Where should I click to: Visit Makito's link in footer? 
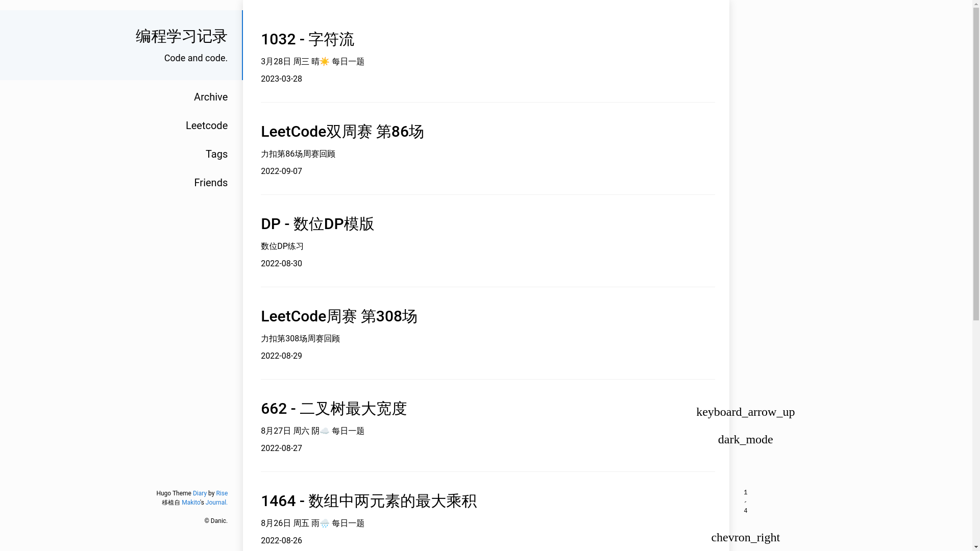[x=191, y=503]
